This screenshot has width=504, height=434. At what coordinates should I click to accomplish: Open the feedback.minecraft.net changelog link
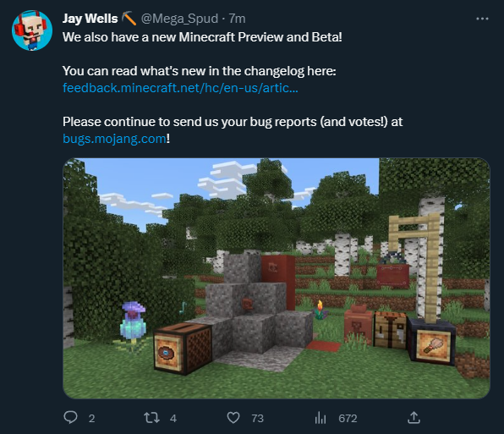(180, 88)
